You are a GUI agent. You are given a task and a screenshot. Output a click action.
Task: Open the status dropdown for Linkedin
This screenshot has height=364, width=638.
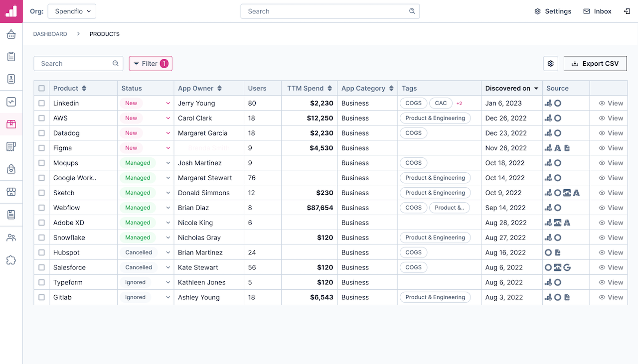168,103
